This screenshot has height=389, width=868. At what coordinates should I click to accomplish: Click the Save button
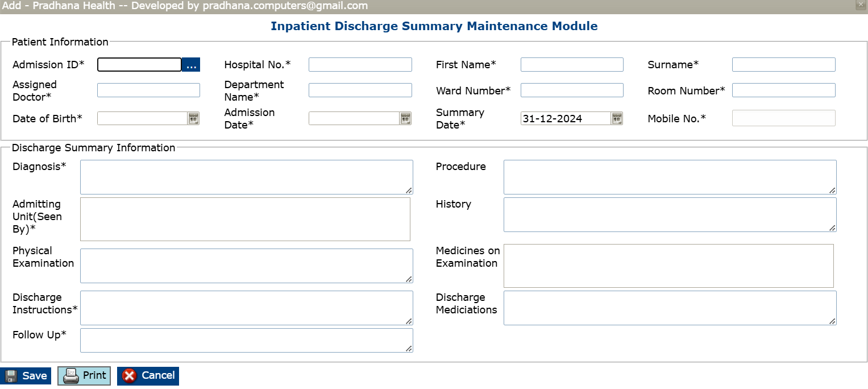(x=26, y=376)
